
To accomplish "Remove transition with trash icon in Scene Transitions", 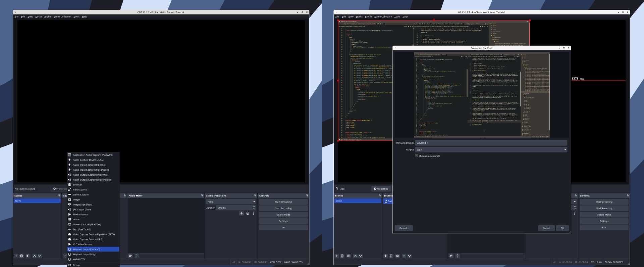I will tap(248, 213).
